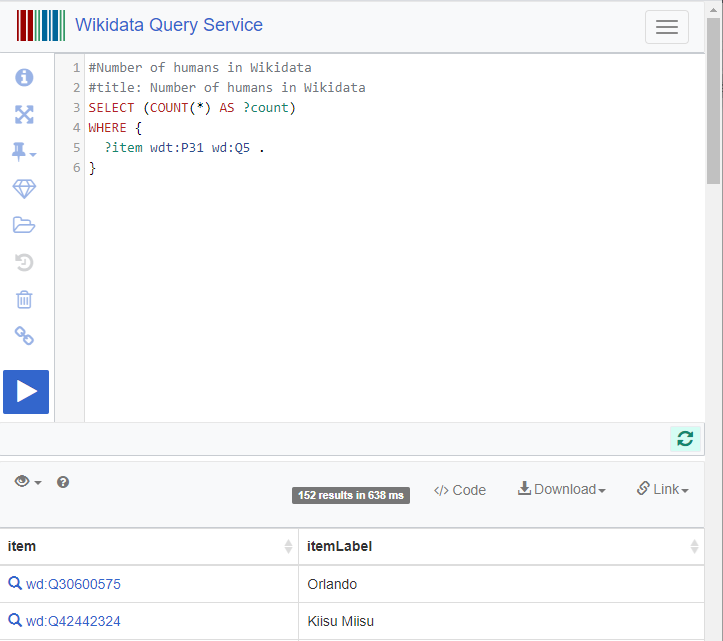Place cursor on the SELECT line in editor
The width and height of the screenshot is (723, 641).
tap(192, 107)
